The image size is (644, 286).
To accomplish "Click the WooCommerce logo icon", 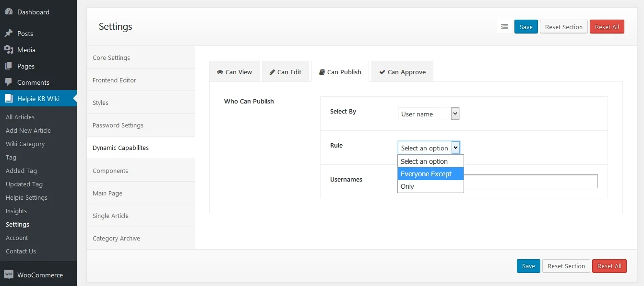I will 9,275.
